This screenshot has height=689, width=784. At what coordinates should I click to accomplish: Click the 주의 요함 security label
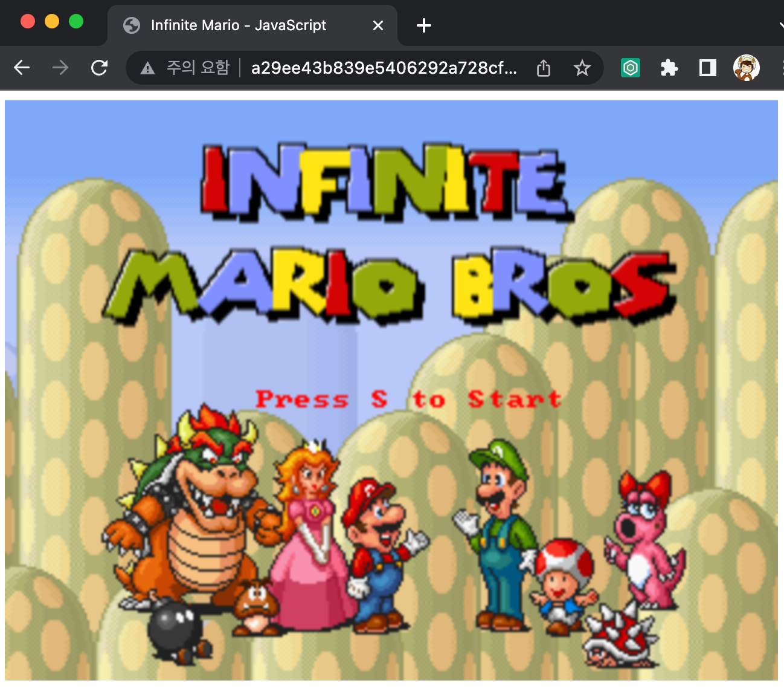pos(198,67)
